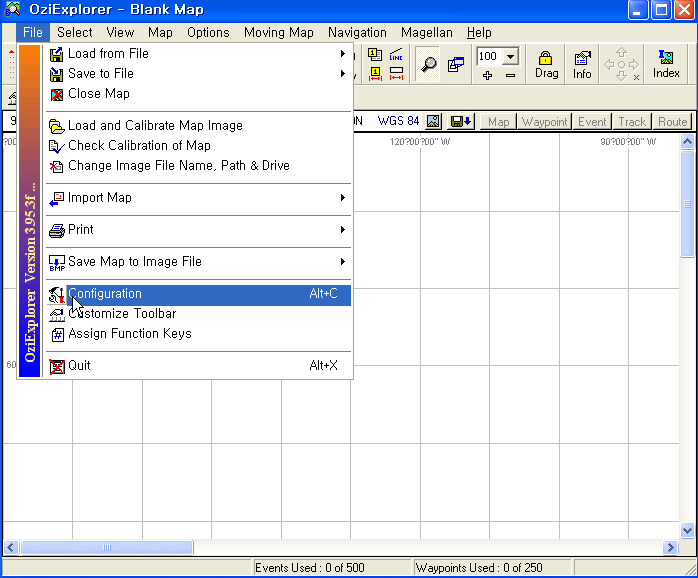Select the Customize Toolbar menu entry

(x=199, y=314)
